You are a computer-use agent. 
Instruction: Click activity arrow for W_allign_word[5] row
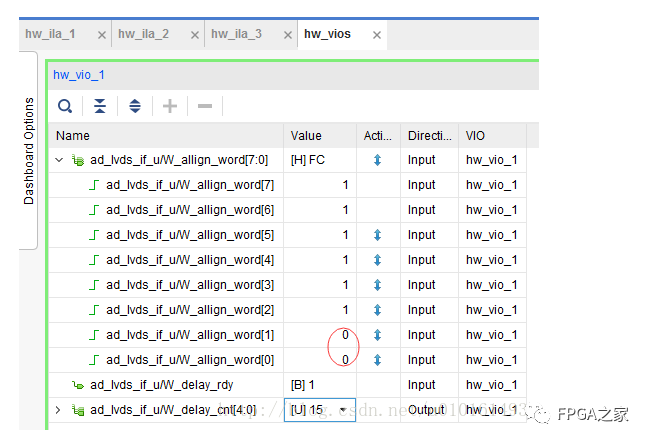pyautogui.click(x=377, y=235)
